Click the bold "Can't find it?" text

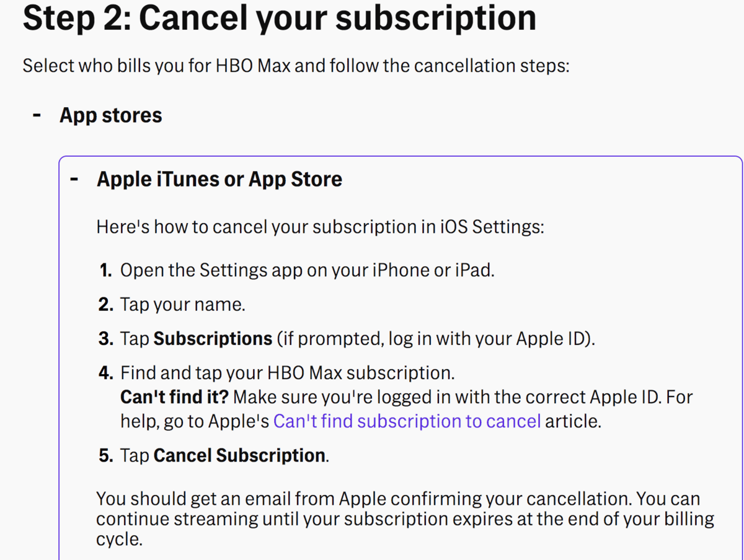pyautogui.click(x=174, y=396)
